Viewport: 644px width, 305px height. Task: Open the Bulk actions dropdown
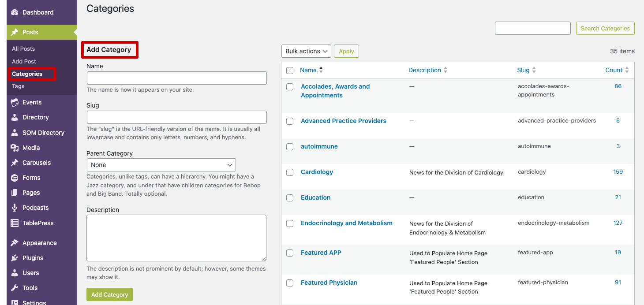click(x=306, y=51)
